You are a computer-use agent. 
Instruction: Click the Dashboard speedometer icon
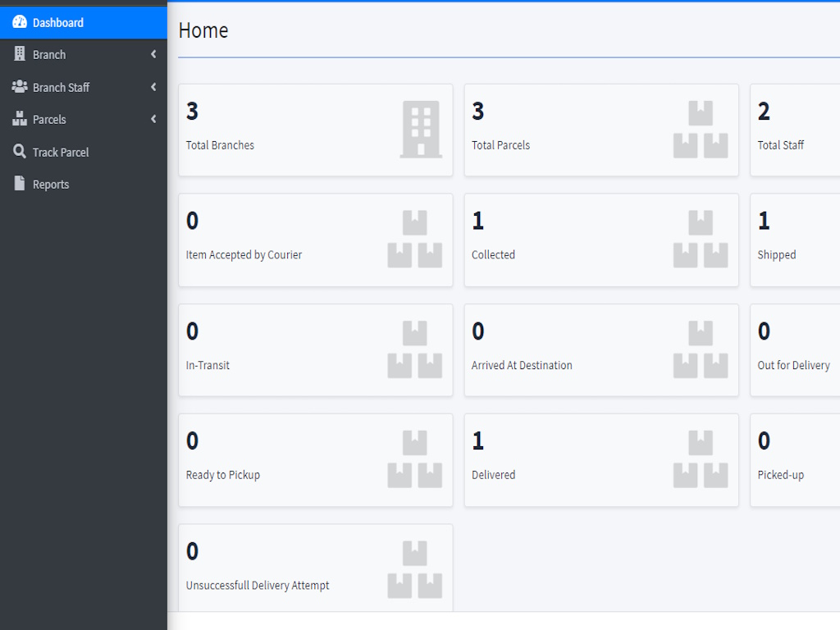[20, 22]
